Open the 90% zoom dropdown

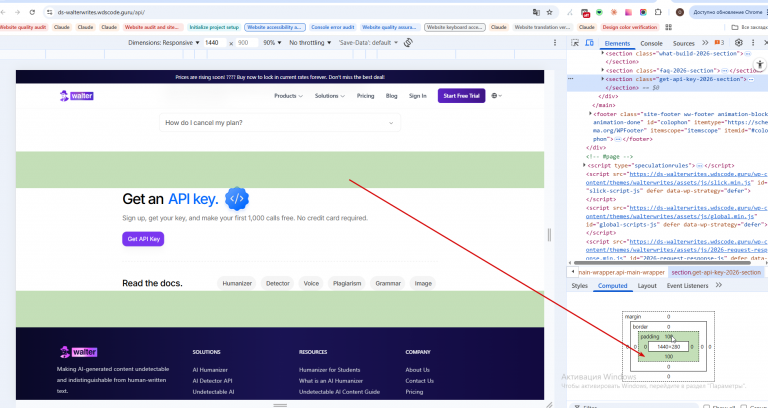click(272, 43)
